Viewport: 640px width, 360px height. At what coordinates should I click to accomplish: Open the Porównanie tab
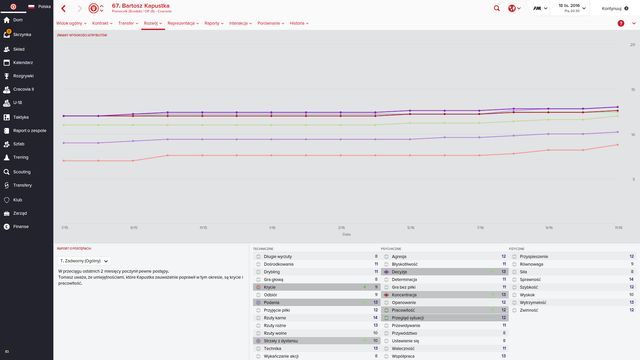pyautogui.click(x=271, y=23)
